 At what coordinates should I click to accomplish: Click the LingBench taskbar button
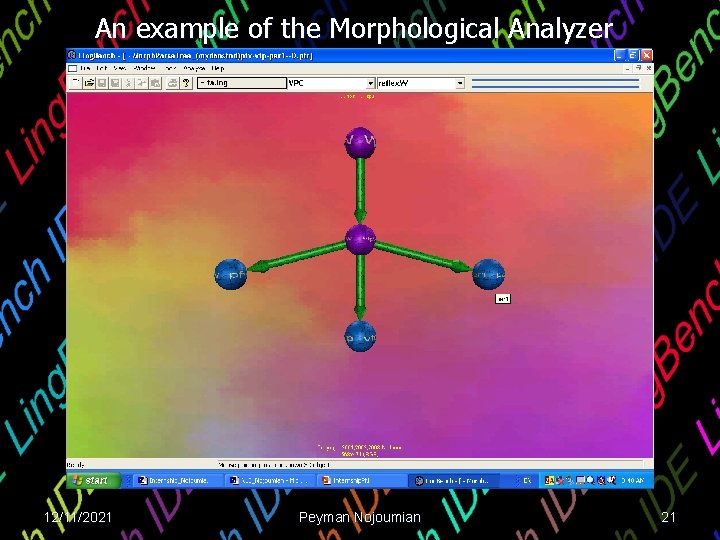[x=454, y=480]
